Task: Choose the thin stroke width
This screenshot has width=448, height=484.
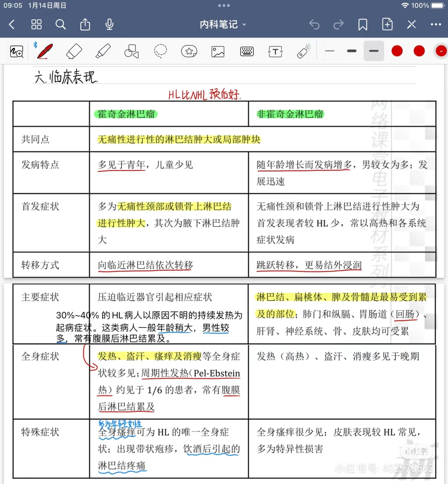Action: [x=329, y=51]
